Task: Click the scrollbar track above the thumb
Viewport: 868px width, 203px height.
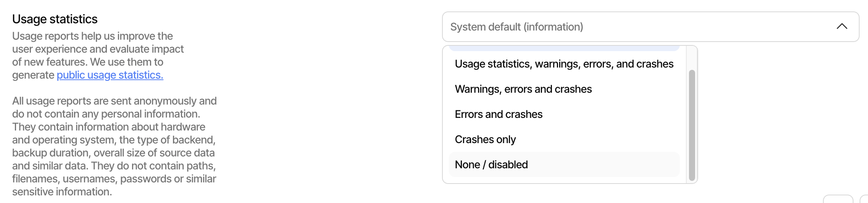Action: (692, 57)
